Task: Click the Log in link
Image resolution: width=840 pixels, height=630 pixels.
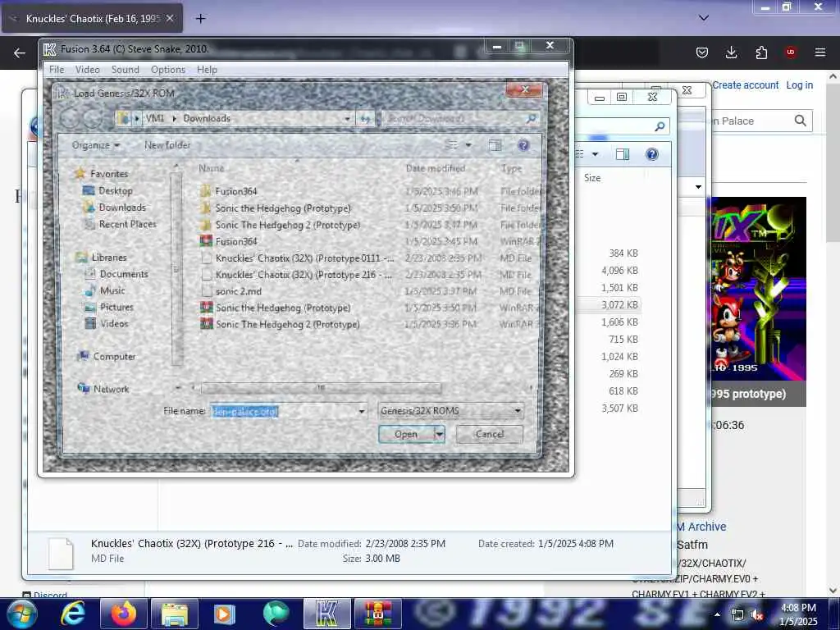Action: pos(799,85)
